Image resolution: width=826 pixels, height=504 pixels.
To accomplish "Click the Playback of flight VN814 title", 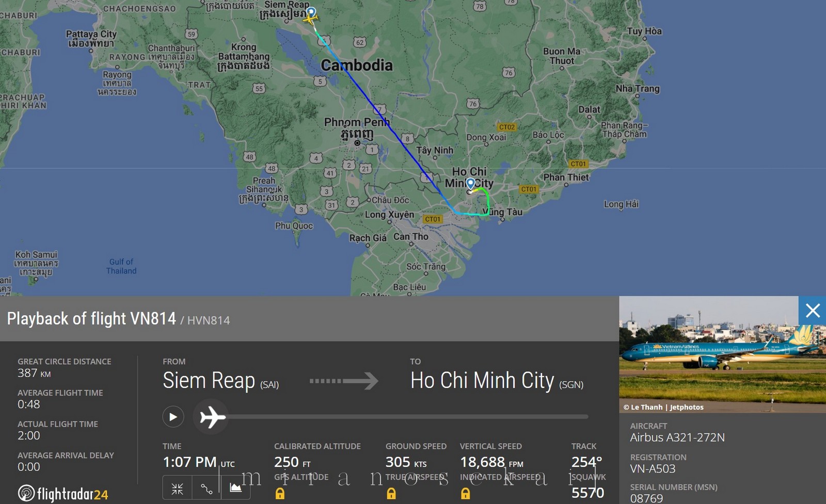I will [91, 319].
